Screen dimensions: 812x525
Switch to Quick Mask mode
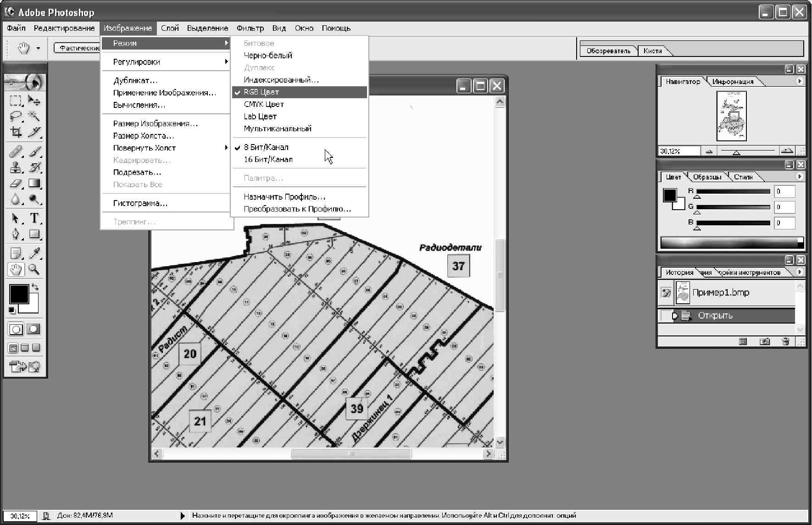coord(33,329)
